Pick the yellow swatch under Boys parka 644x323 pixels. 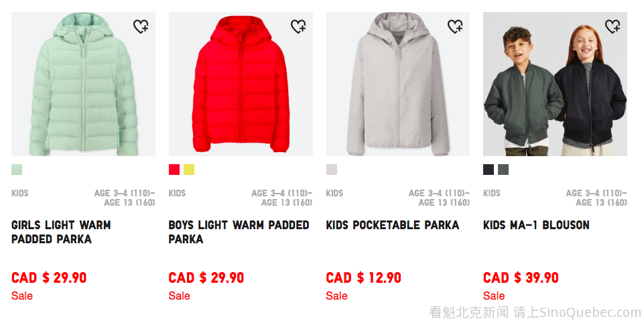(189, 170)
